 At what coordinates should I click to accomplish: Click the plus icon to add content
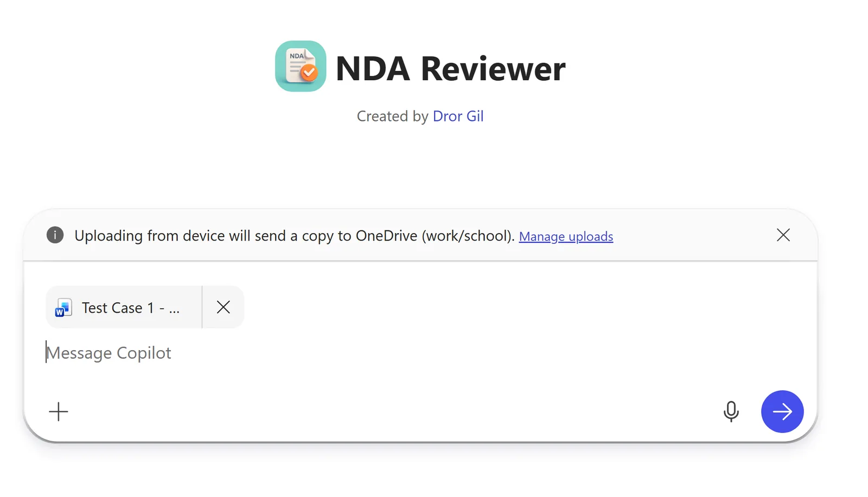(x=59, y=411)
